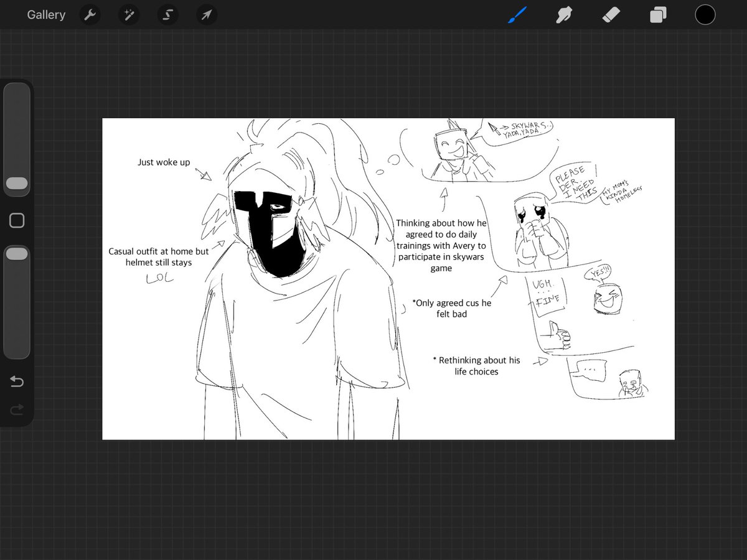Tap the Undo arrow
This screenshot has height=560, width=747.
point(17,381)
